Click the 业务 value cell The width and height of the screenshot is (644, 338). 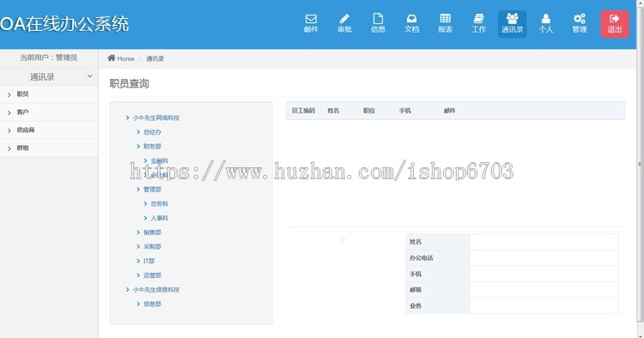point(544,306)
